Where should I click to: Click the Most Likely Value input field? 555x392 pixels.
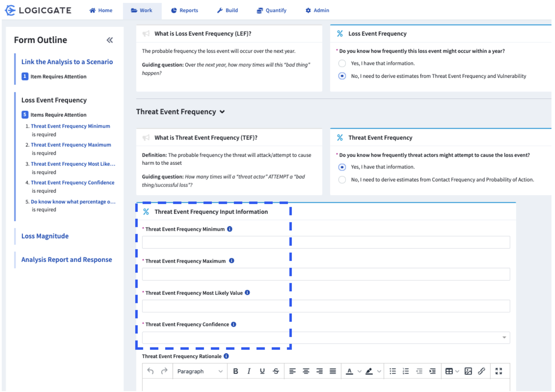point(326,306)
